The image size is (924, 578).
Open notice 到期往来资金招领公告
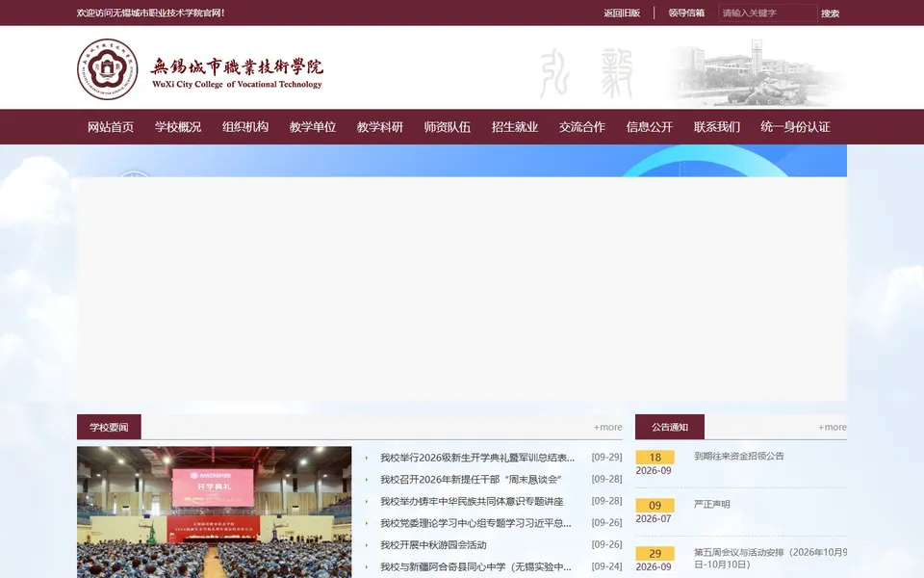[739, 456]
